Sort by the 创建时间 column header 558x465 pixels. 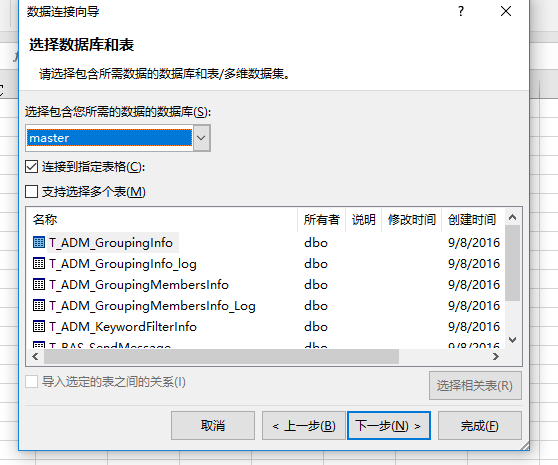(x=473, y=220)
